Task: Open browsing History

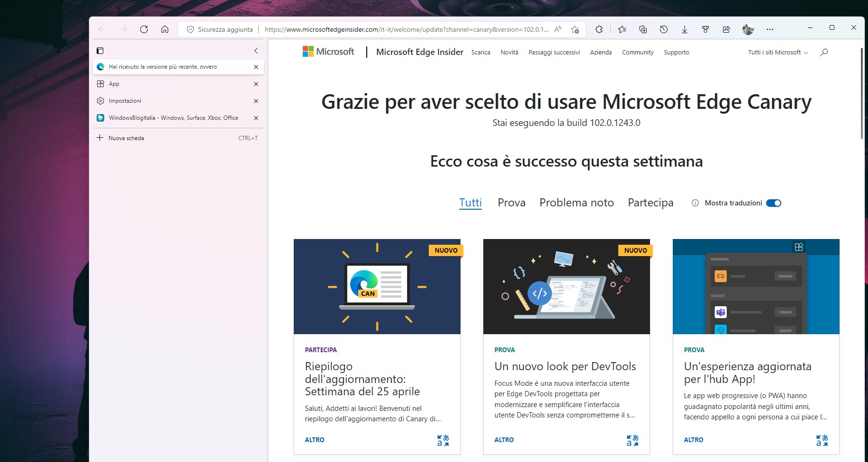Action: click(664, 29)
